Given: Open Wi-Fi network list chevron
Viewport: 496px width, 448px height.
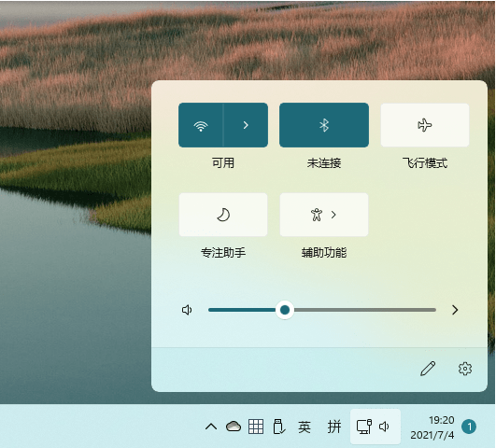Looking at the screenshot, I should 246,125.
